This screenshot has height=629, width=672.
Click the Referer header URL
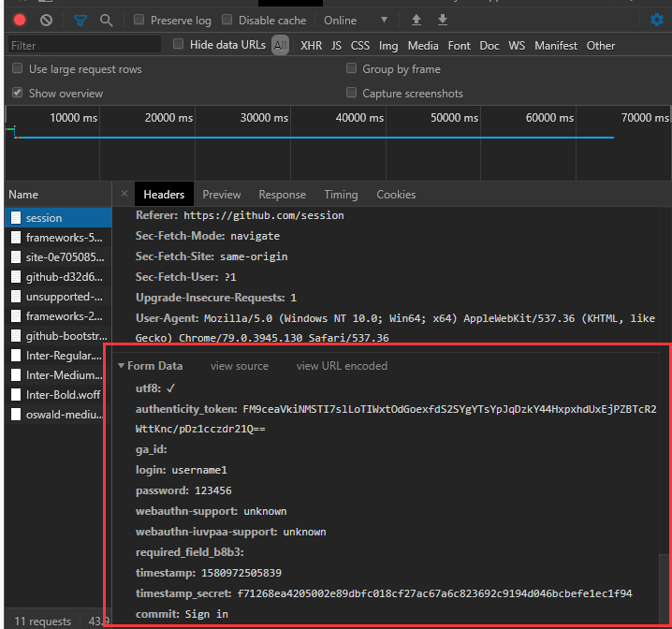pyautogui.click(x=264, y=215)
